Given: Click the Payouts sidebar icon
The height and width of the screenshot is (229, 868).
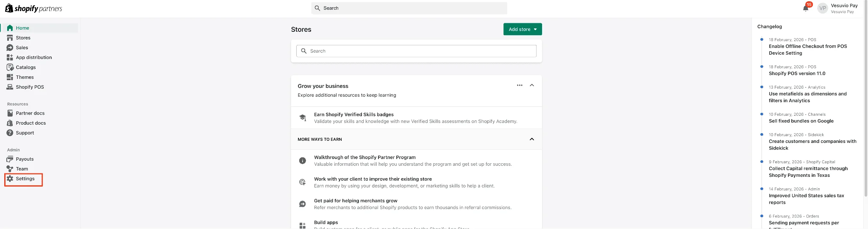Looking at the screenshot, I should pos(10,159).
